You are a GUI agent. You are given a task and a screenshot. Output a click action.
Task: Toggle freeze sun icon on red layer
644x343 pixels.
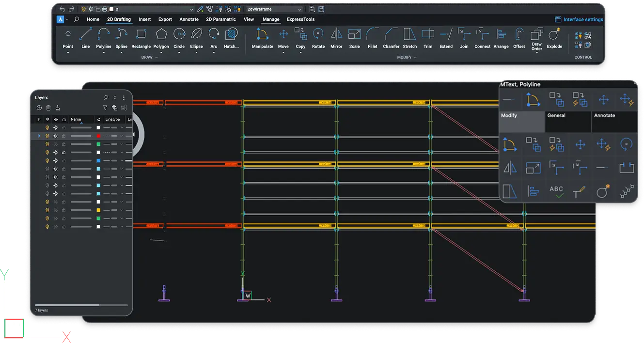click(x=56, y=136)
